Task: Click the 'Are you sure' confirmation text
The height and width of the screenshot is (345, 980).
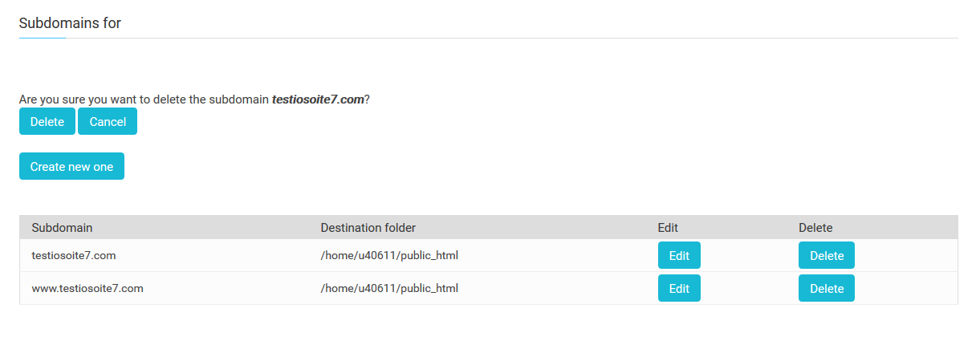Action: pyautogui.click(x=144, y=100)
